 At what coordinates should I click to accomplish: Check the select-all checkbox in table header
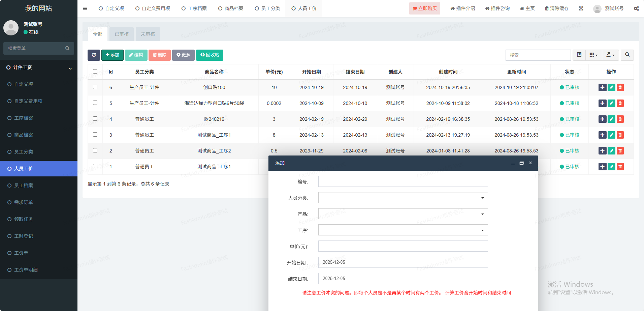[x=95, y=72]
